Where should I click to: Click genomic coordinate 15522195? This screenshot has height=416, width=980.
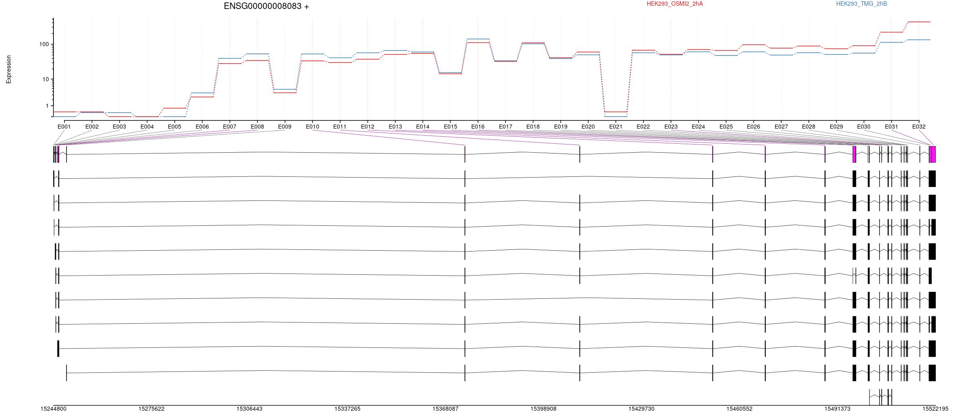click(x=935, y=409)
